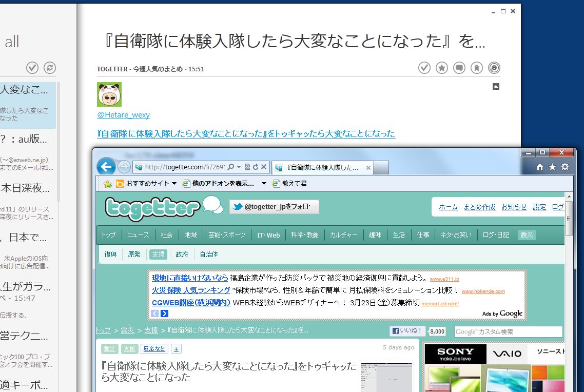Click the panda avatar thumbnail in article

pos(109,94)
